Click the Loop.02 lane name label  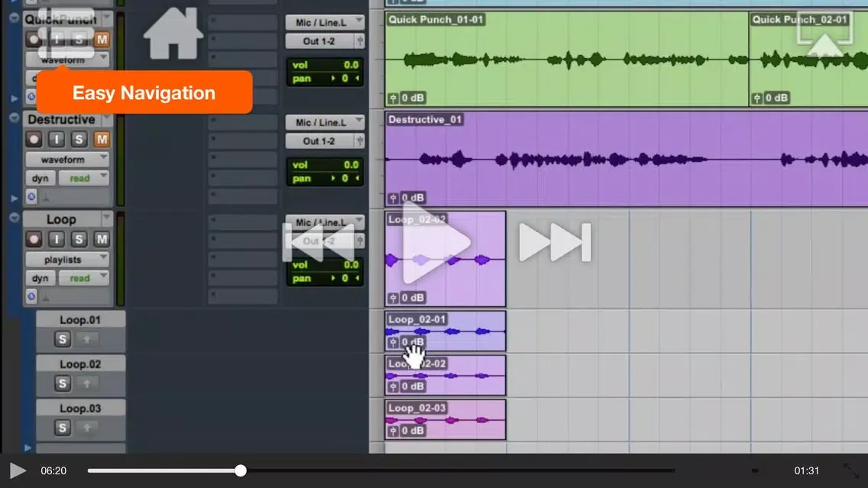[x=80, y=364]
